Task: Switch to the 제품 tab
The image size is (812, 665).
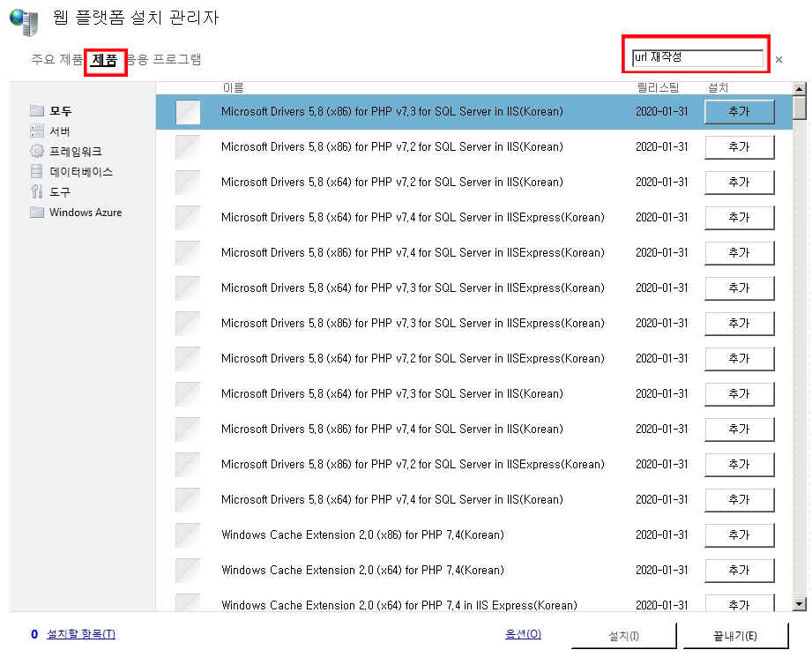Action: (x=105, y=60)
